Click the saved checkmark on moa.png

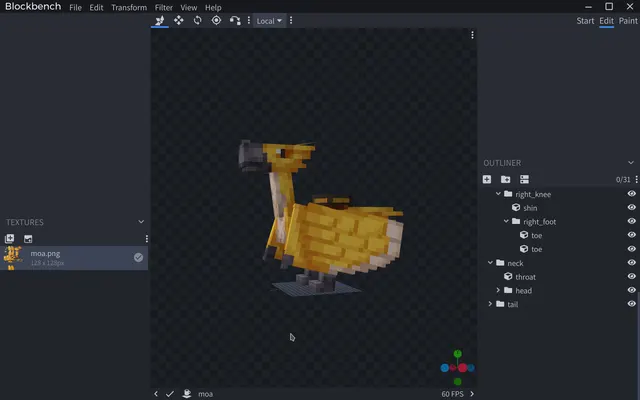point(138,258)
